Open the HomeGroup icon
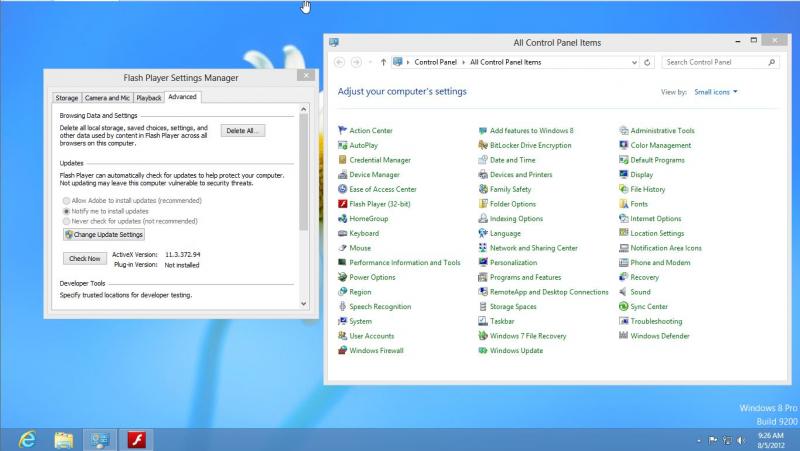The height and width of the screenshot is (451, 800). [342, 218]
